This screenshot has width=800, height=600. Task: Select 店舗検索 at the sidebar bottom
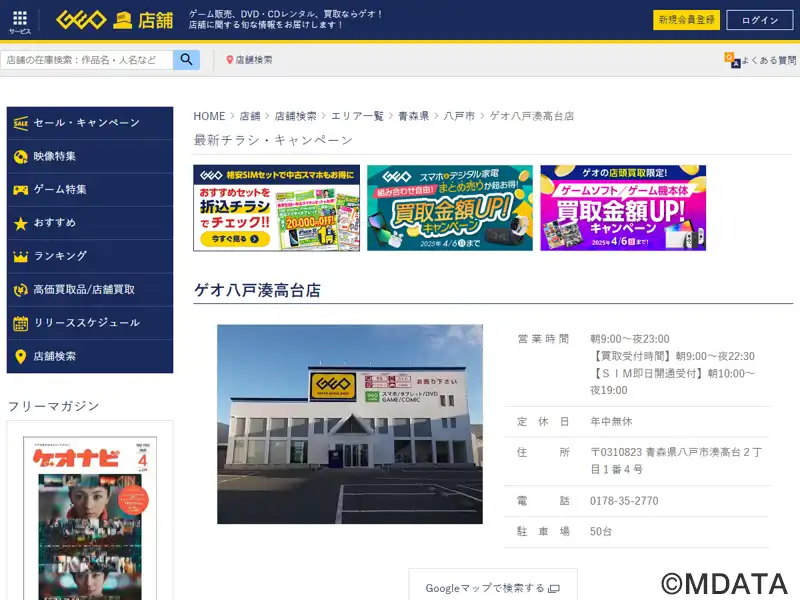click(90, 356)
